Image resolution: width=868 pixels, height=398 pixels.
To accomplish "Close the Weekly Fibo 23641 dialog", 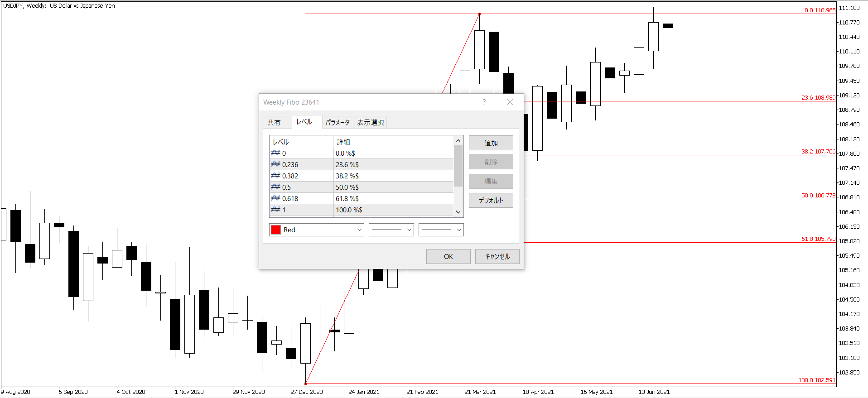I will click(x=510, y=102).
